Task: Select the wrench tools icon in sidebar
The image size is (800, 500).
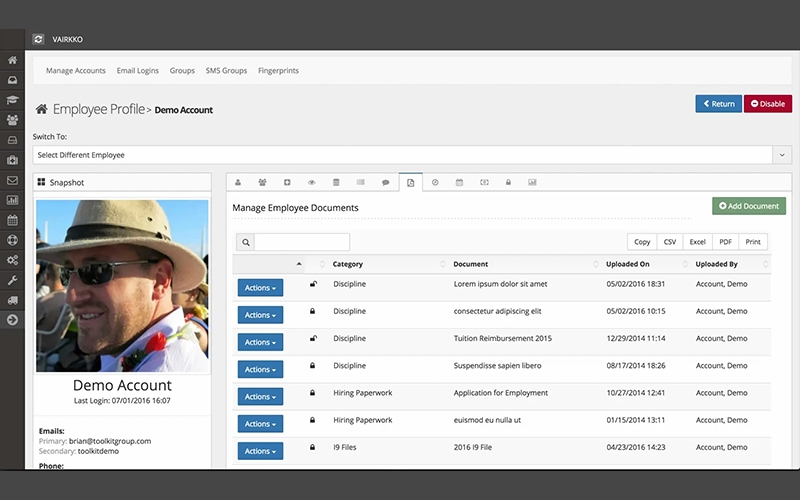Action: pos(12,280)
